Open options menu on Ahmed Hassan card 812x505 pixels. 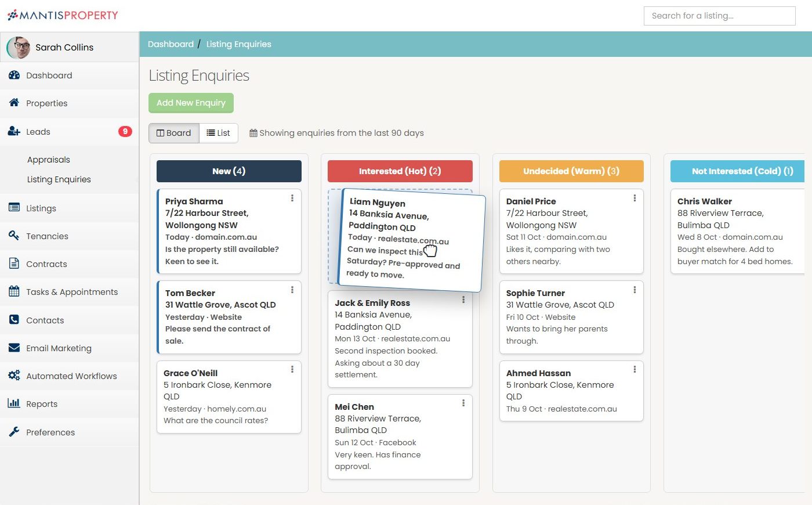pos(635,369)
